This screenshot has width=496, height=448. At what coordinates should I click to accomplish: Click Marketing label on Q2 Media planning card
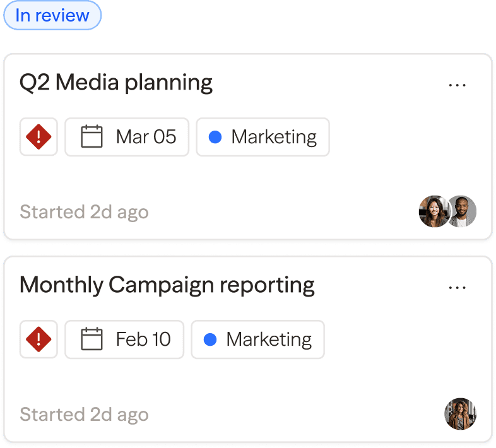pos(274,137)
